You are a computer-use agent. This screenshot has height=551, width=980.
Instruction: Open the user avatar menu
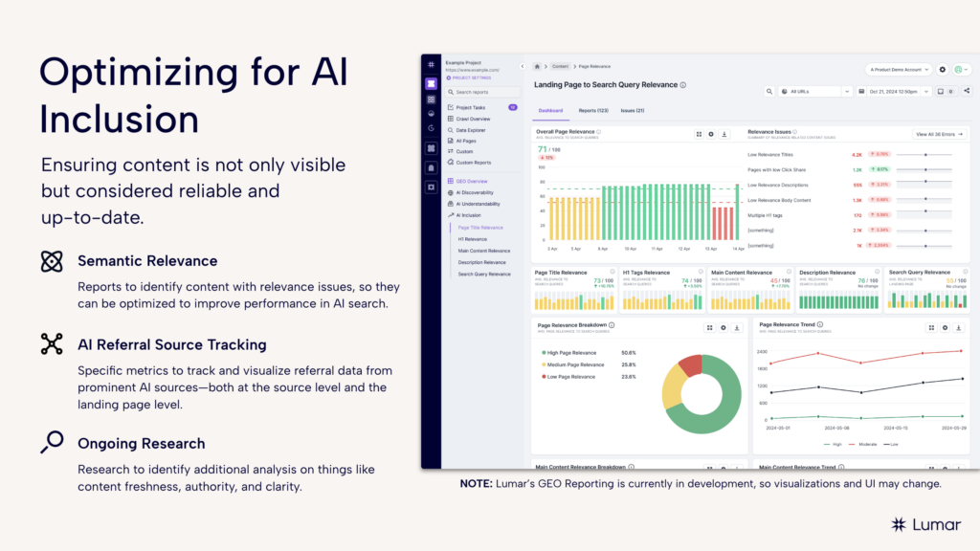[960, 69]
